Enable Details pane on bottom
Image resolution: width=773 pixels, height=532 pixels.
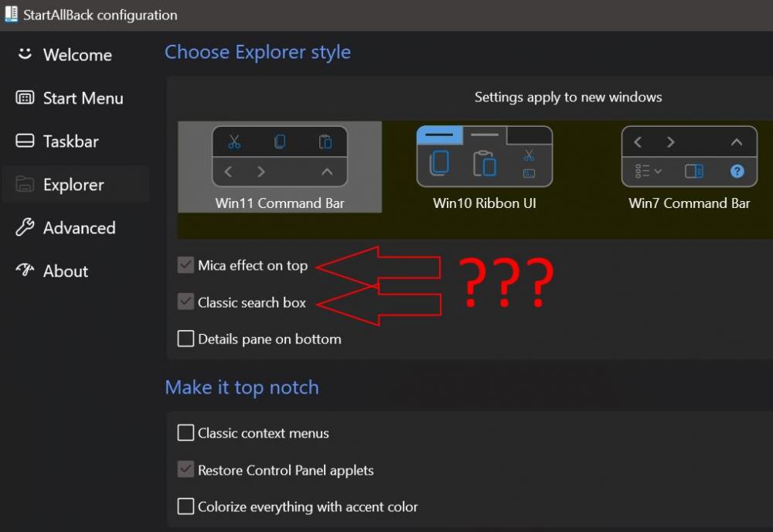pos(186,339)
